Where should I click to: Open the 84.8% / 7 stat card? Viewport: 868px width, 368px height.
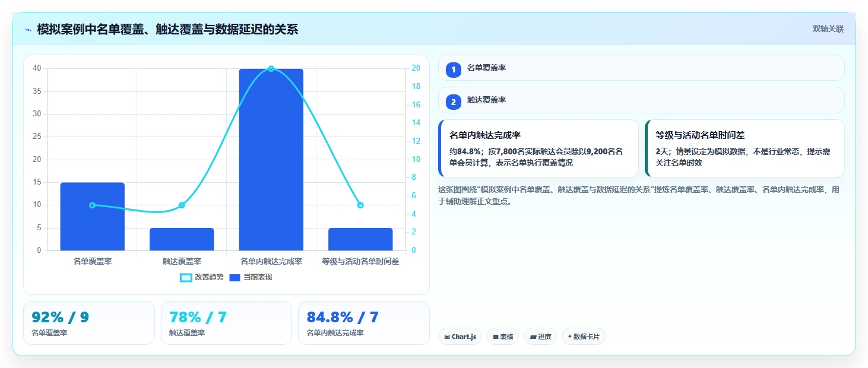coord(363,323)
